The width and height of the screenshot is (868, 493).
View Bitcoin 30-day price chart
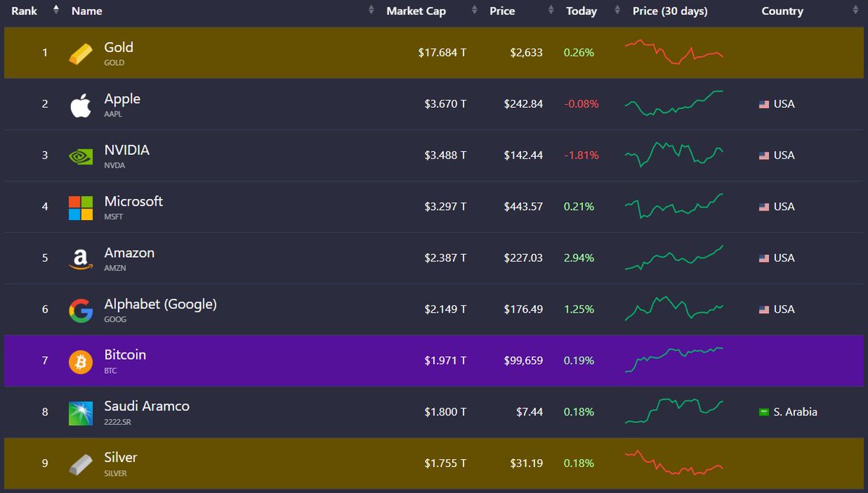click(674, 359)
